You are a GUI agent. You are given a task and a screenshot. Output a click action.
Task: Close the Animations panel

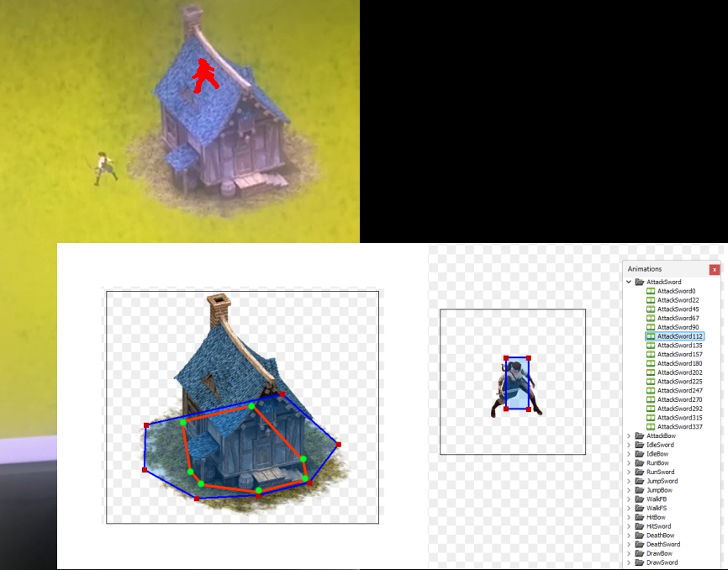click(x=715, y=270)
